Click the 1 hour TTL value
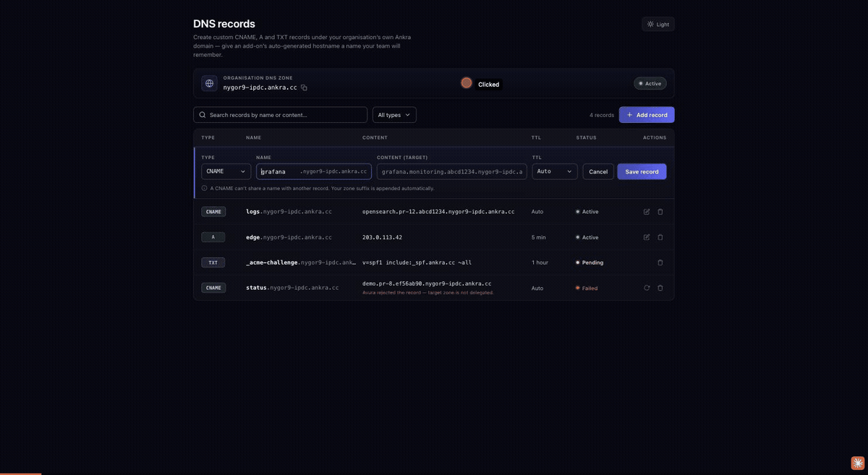The height and width of the screenshot is (475, 868). click(540, 262)
